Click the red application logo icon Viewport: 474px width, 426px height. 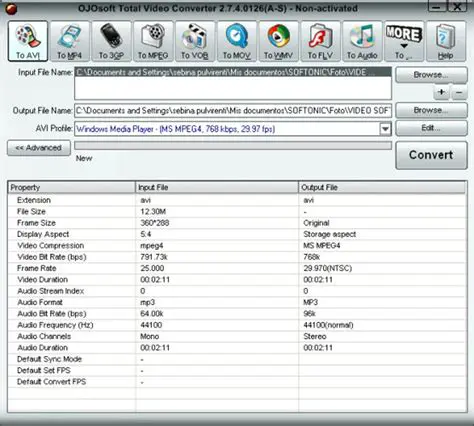tap(11, 9)
